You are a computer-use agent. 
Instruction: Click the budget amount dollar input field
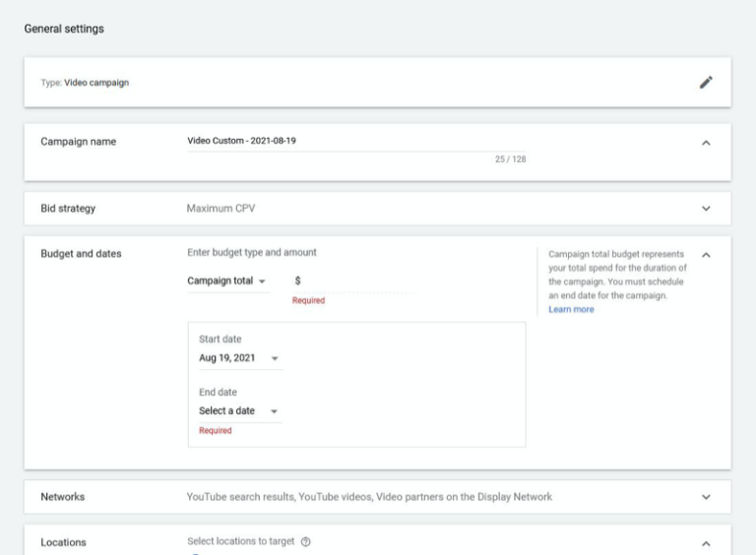click(354, 281)
